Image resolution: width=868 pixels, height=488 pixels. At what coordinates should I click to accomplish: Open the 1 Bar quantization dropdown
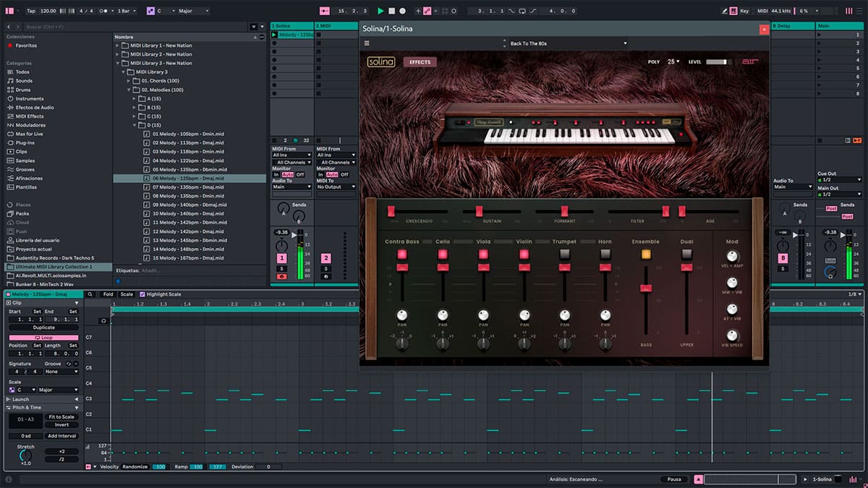click(128, 11)
